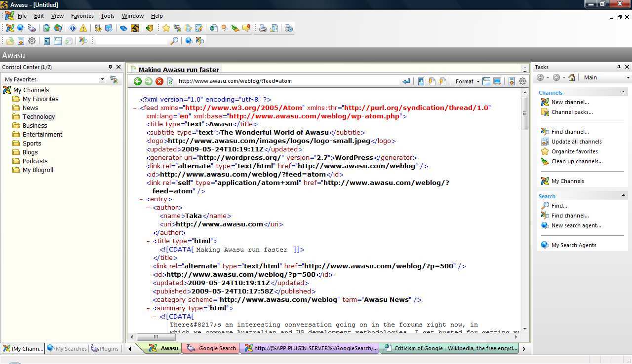Click the blue info diamond toolbar icon

tap(73, 28)
